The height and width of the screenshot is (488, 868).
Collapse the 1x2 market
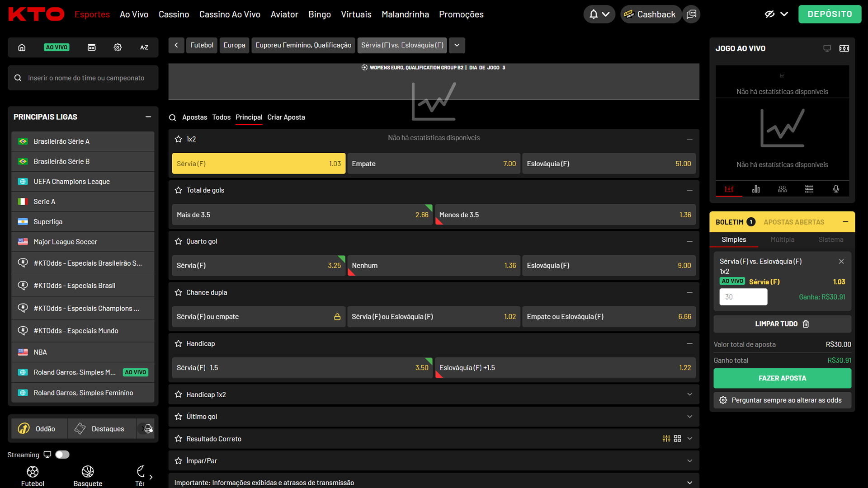point(689,139)
